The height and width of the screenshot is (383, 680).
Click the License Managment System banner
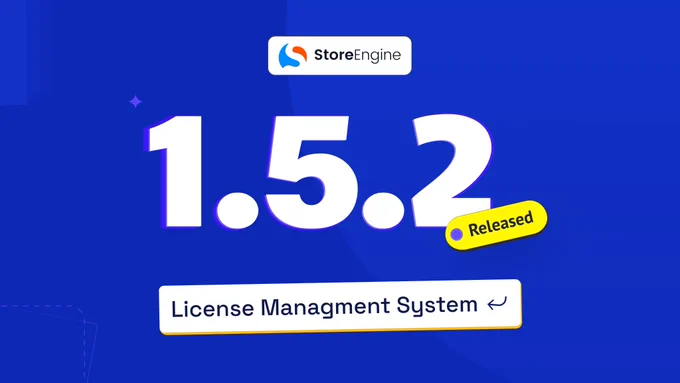[340, 307]
